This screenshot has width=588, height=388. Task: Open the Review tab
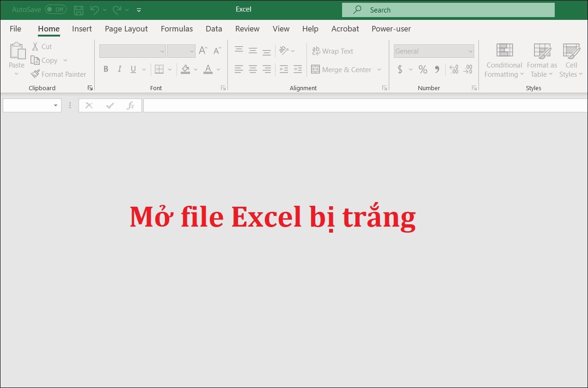pos(247,29)
